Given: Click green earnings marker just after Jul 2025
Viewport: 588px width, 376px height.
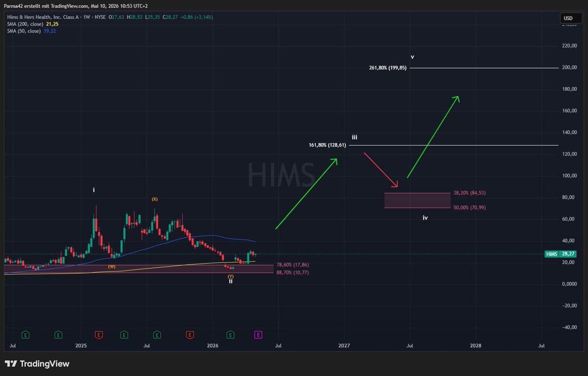Looking at the screenshot, I should (x=157, y=335).
